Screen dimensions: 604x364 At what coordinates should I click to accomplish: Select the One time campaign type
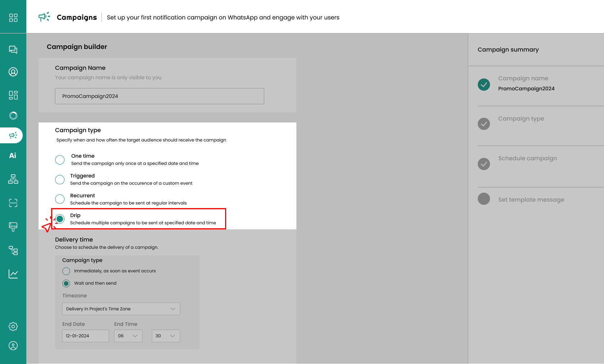pyautogui.click(x=60, y=160)
